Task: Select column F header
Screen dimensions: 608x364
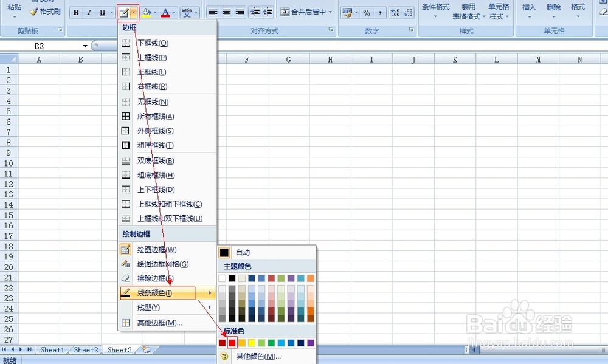Action: [x=247, y=60]
